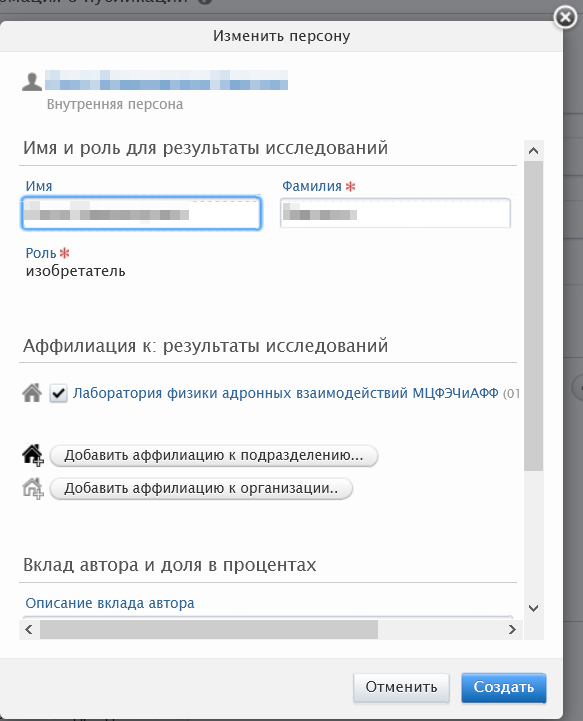Click the horizontal scrollbar's left arrow

tap(29, 629)
